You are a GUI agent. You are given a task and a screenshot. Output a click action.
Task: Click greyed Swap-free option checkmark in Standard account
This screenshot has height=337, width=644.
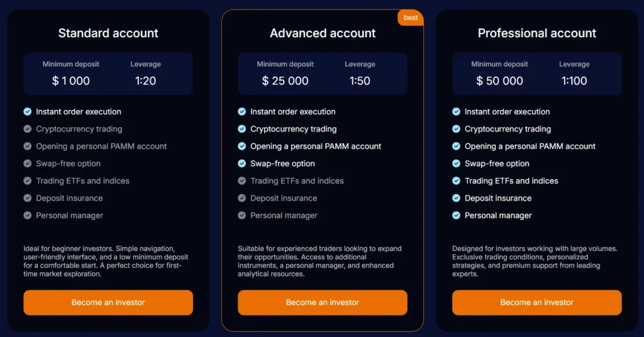pos(28,163)
